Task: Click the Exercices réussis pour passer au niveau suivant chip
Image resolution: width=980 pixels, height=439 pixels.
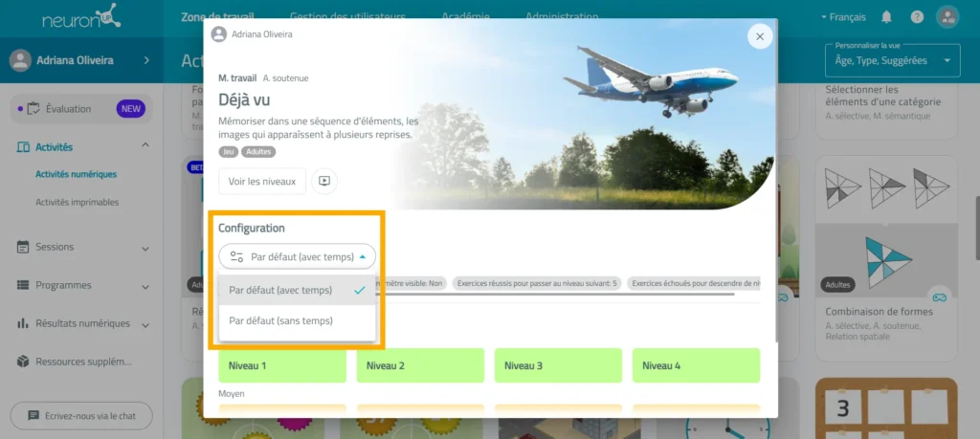Action: [x=537, y=283]
